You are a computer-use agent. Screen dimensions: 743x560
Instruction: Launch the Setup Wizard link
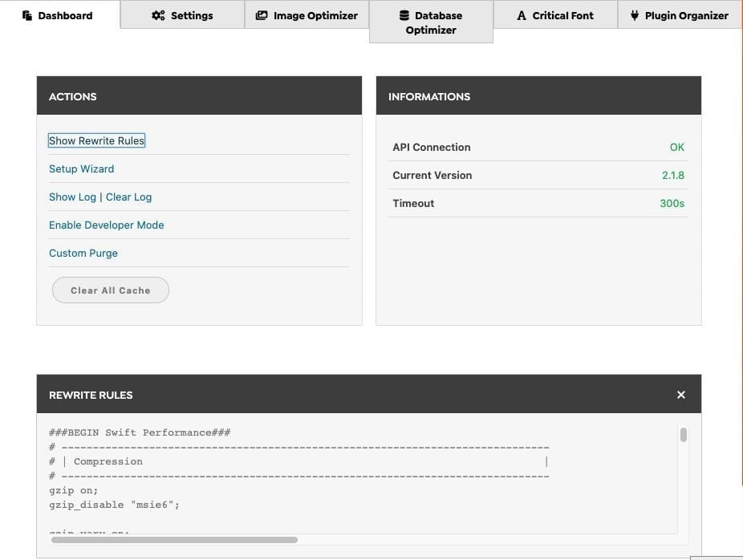point(82,169)
